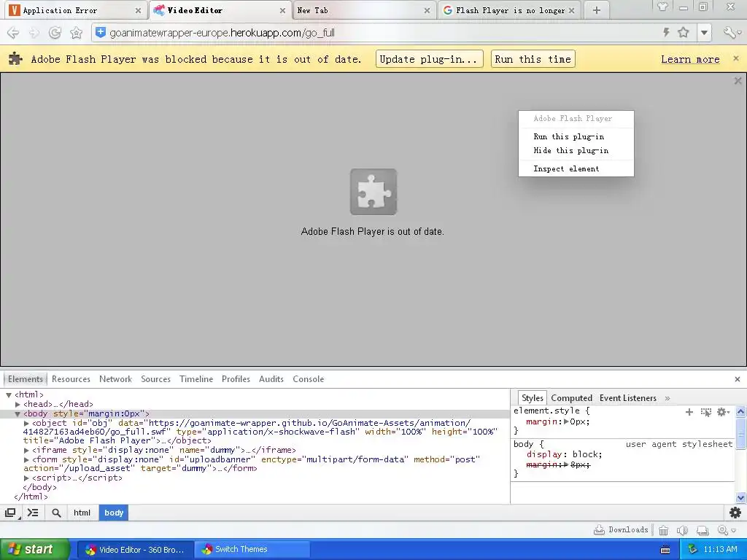The width and height of the screenshot is (747, 560).
Task: Open the Computed styles tab
Action: tap(571, 398)
